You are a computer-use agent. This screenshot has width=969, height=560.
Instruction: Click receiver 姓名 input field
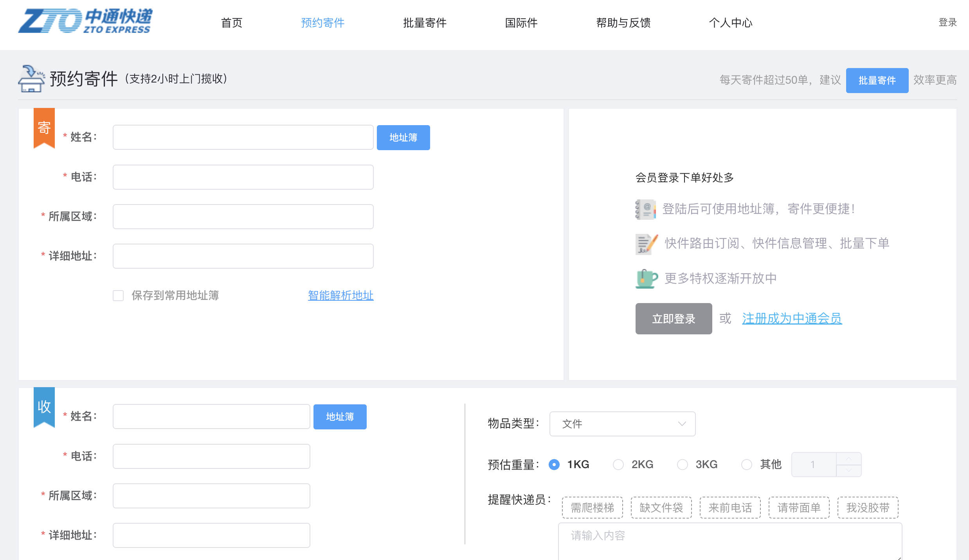pos(211,416)
